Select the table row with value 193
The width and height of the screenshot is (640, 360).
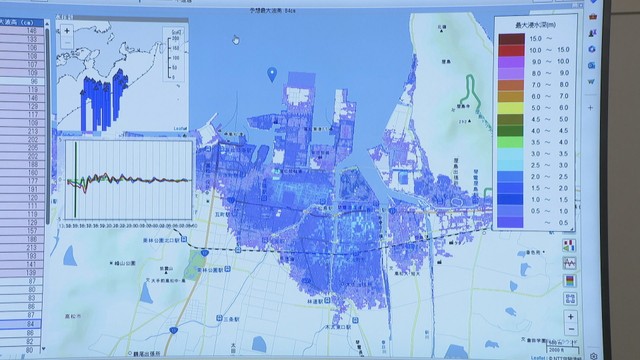(21, 256)
